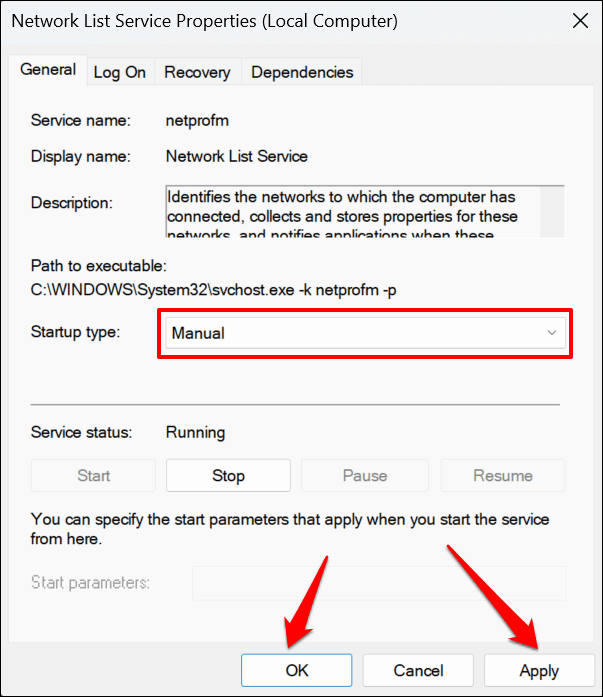Screen dimensions: 603x697
Task: Expand the Startup type dropdown
Action: [363, 333]
